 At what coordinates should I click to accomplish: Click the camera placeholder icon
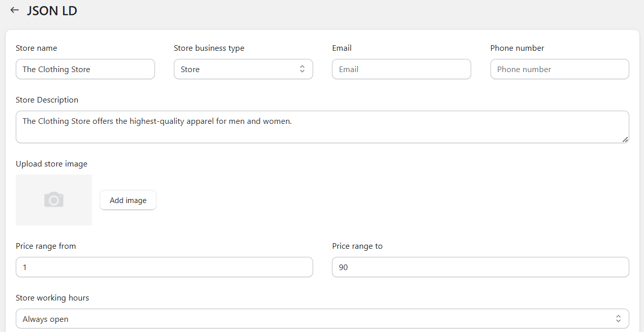click(54, 200)
